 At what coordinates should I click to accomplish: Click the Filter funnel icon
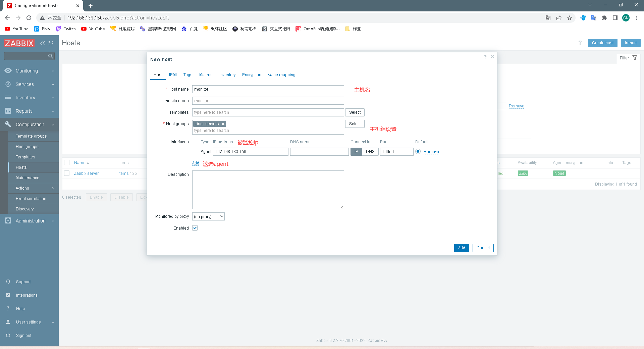(635, 58)
